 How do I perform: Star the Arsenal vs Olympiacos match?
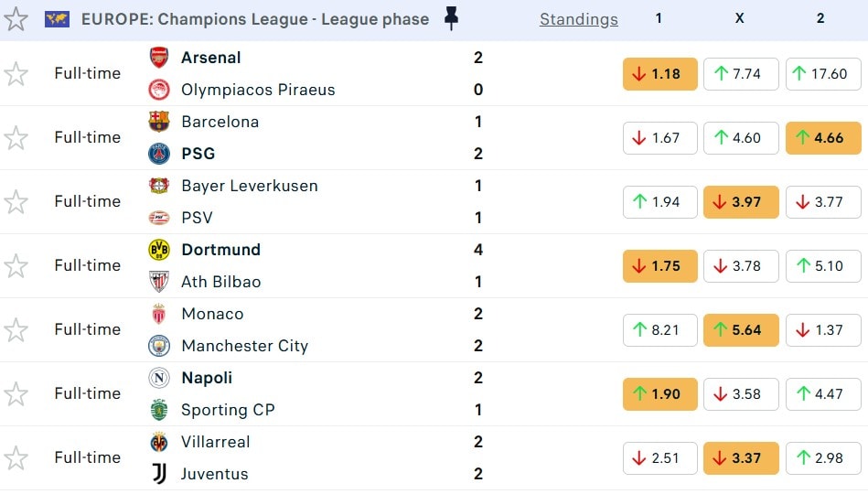(x=16, y=74)
